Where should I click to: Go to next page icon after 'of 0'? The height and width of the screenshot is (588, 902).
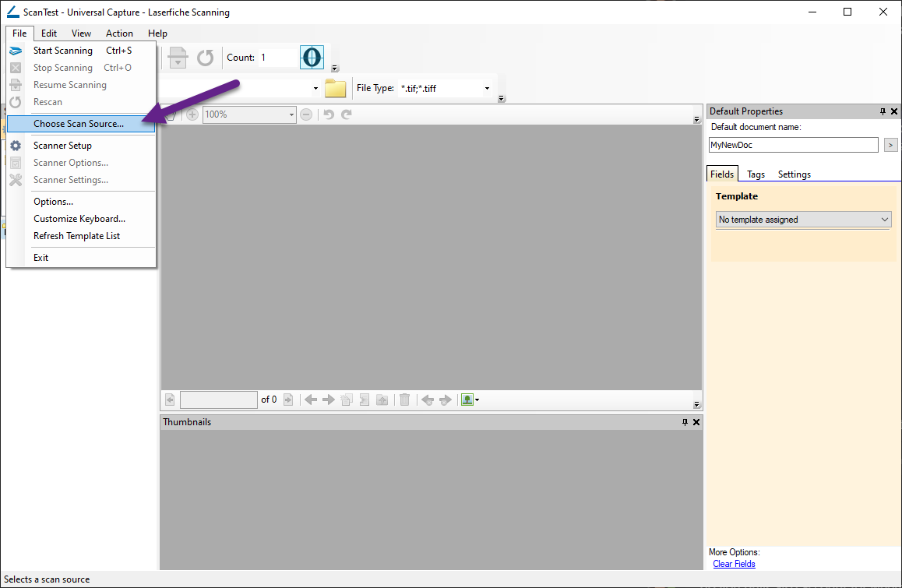pos(288,400)
